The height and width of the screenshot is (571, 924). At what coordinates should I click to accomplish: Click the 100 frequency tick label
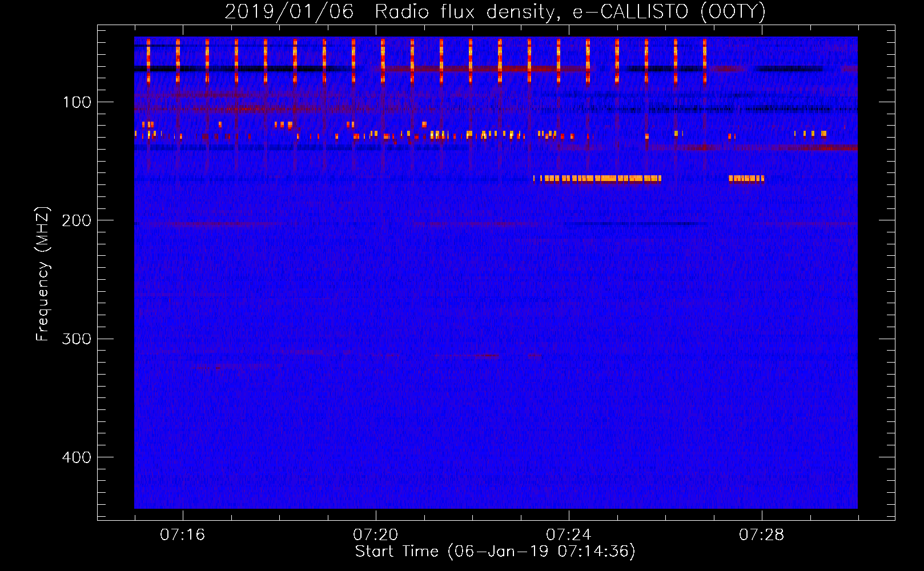coord(77,102)
